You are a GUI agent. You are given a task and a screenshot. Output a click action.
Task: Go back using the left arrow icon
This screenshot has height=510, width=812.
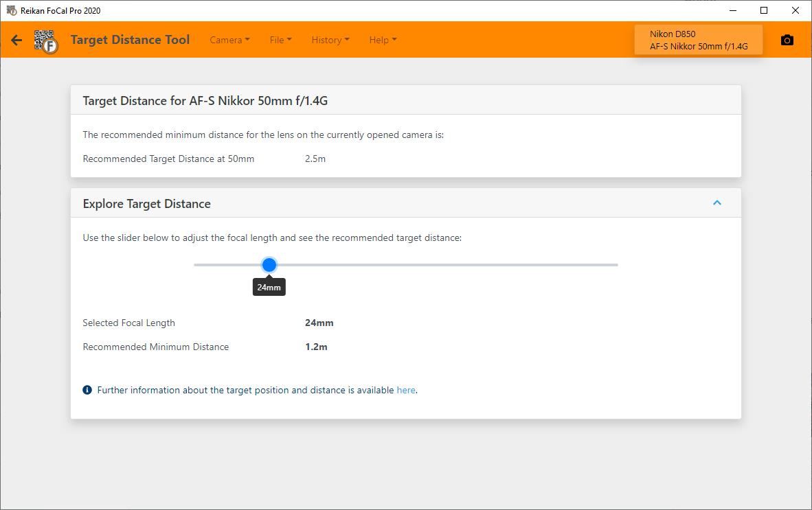tap(16, 40)
